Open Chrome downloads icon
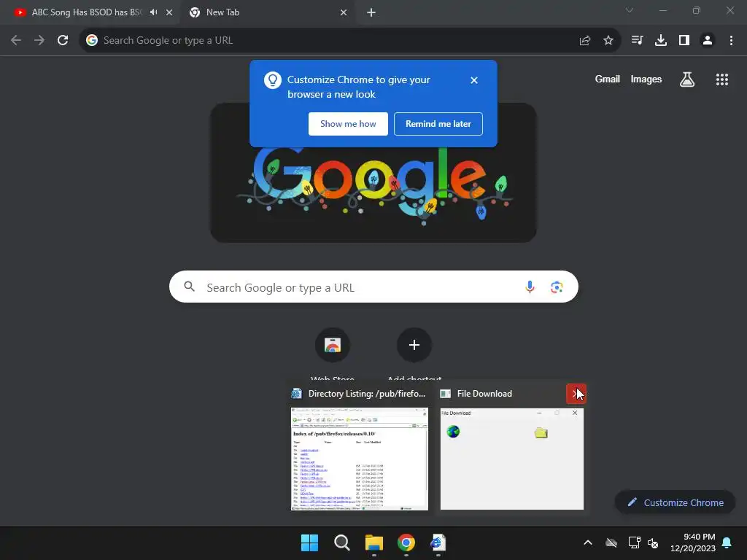 (x=661, y=40)
